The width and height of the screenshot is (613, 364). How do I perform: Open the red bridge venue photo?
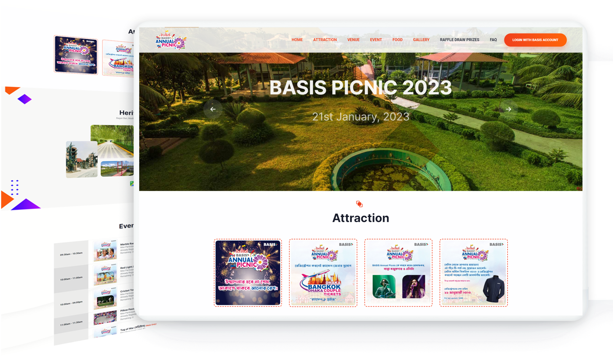117,168
